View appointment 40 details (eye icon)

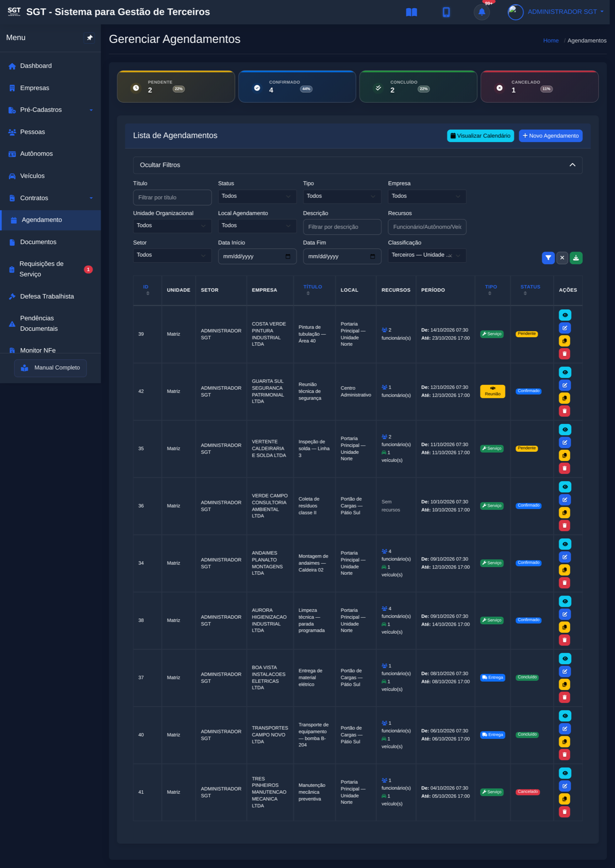[565, 716]
